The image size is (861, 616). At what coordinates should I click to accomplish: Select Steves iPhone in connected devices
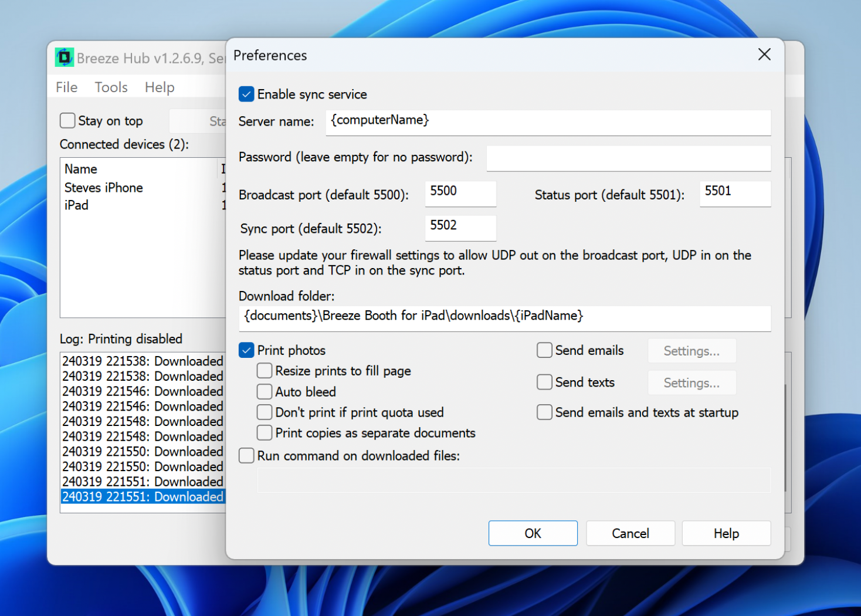click(x=104, y=188)
